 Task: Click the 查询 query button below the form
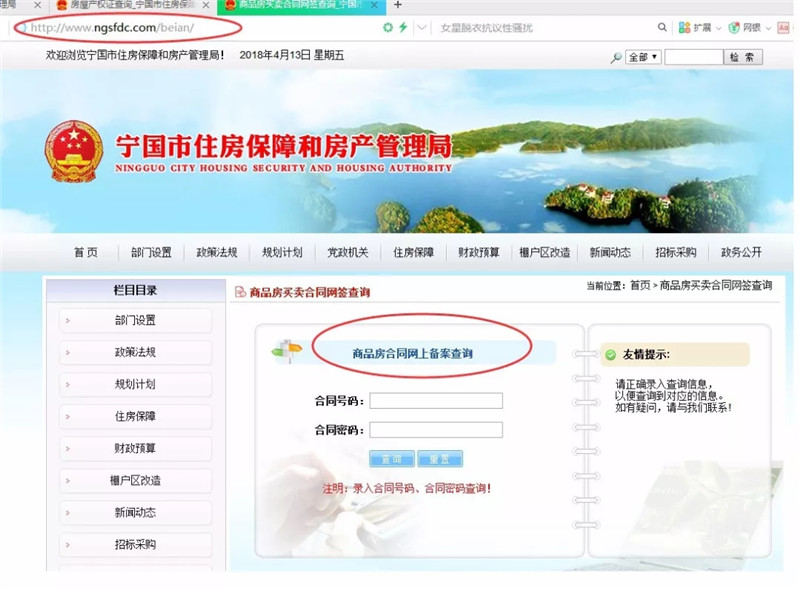(x=391, y=459)
